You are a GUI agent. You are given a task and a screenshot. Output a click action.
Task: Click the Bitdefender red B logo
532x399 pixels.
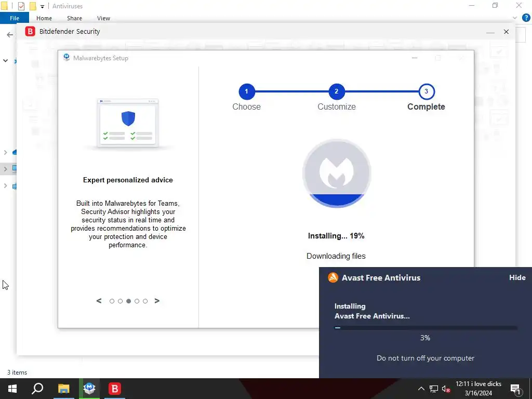(x=30, y=32)
